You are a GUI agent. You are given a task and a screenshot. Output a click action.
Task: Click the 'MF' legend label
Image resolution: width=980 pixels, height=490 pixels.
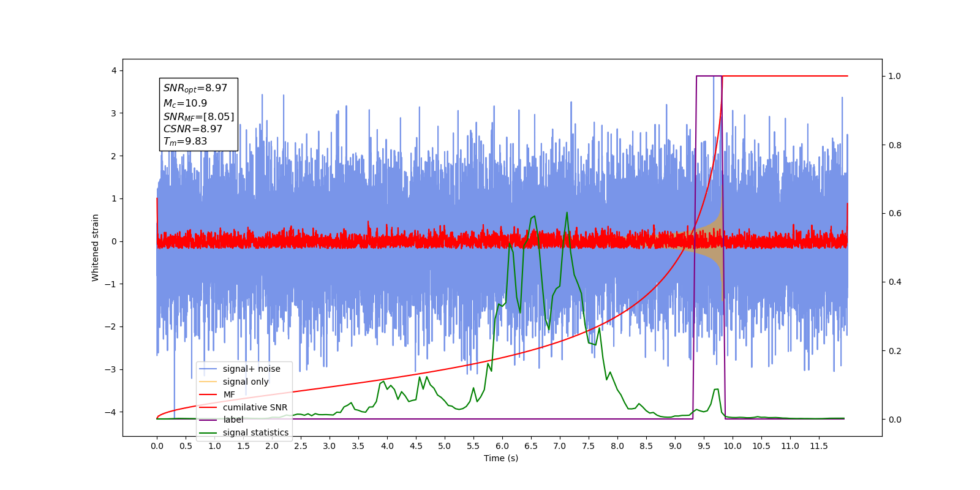229,394
